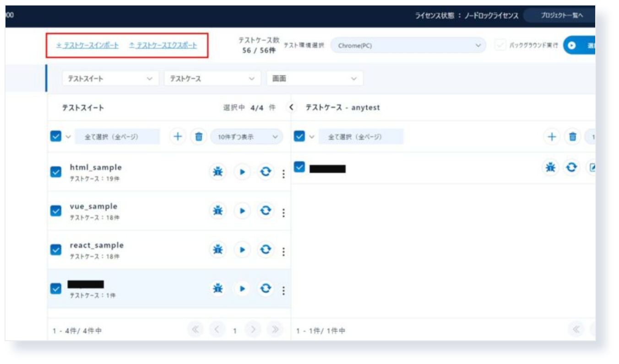Open the options menu for react_sample
619x364 pixels.
coord(283,249)
